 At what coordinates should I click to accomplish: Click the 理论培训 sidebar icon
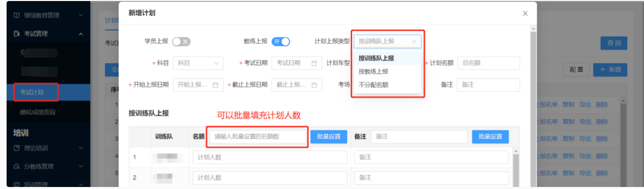point(17,148)
